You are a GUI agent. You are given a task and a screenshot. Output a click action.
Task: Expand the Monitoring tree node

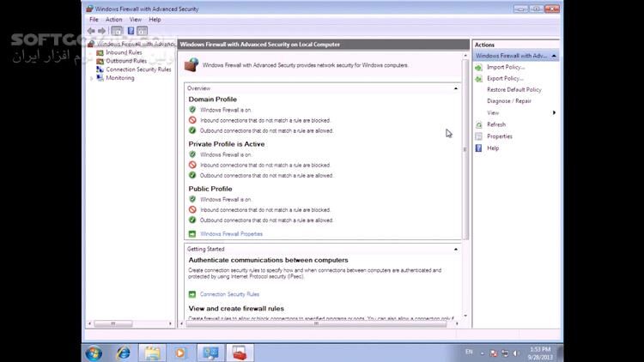(92, 78)
